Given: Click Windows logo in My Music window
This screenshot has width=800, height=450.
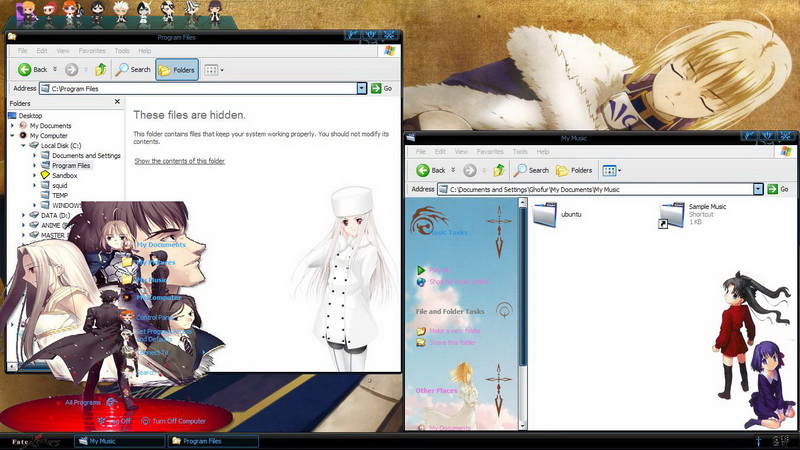Looking at the screenshot, I should click(786, 152).
